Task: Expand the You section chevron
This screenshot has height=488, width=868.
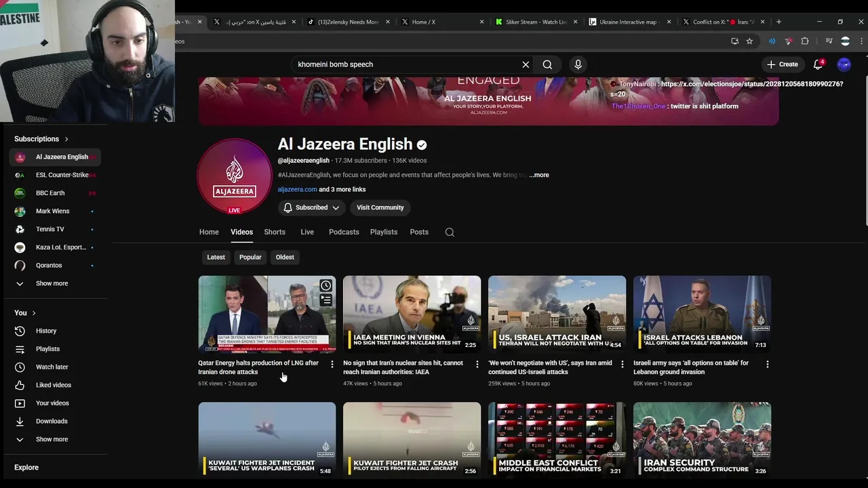Action: 33,312
